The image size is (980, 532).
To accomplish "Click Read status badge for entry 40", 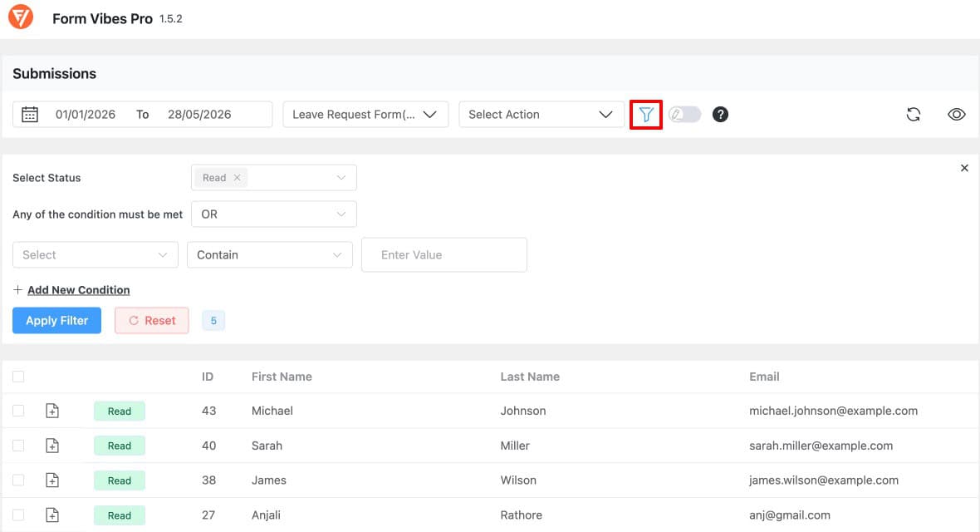I will tap(120, 446).
